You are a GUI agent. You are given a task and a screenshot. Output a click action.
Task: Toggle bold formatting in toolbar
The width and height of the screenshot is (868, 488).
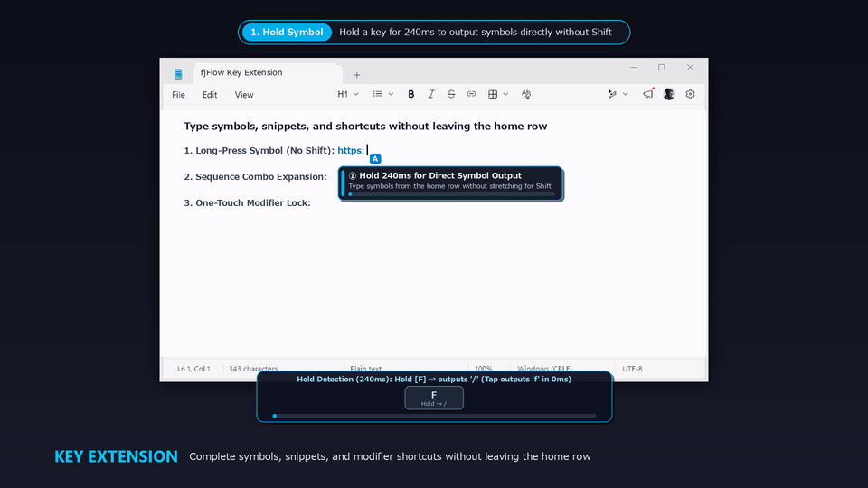click(x=410, y=94)
